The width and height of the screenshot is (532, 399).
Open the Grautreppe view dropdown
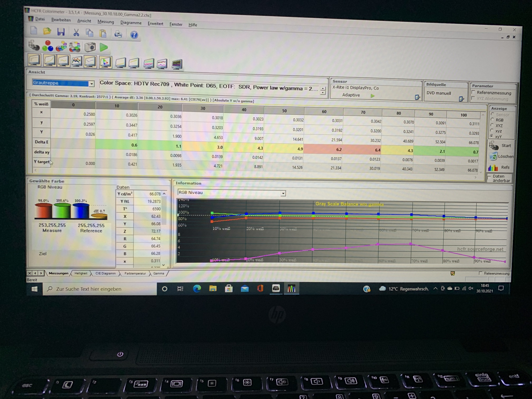(x=91, y=83)
